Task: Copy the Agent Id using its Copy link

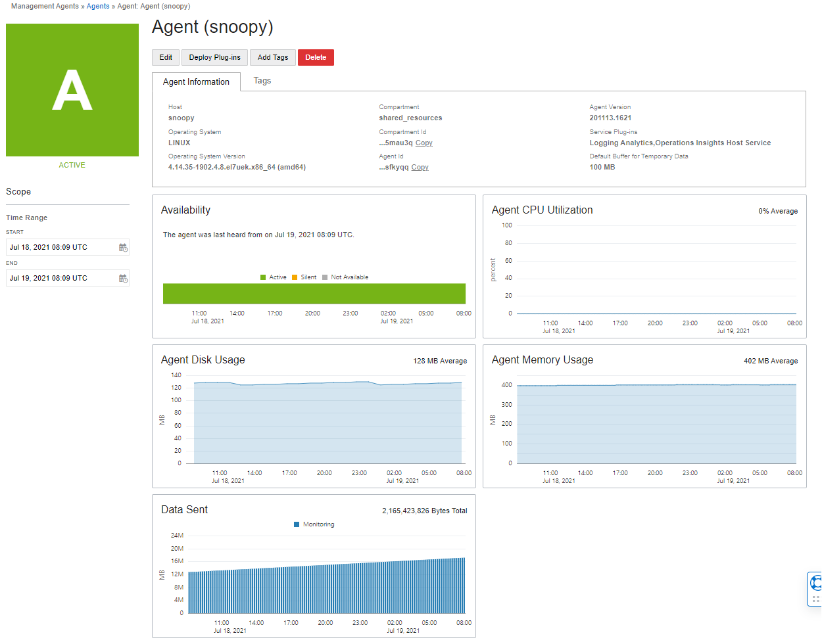Action: pyautogui.click(x=420, y=167)
